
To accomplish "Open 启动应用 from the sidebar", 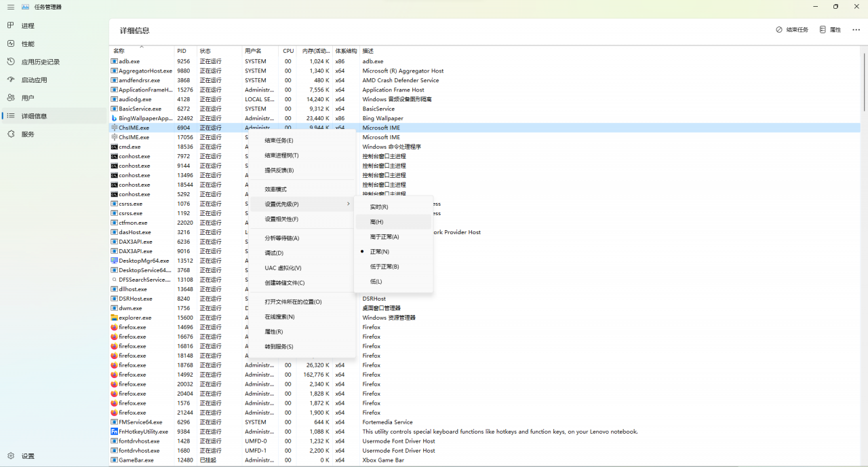I will [x=35, y=79].
